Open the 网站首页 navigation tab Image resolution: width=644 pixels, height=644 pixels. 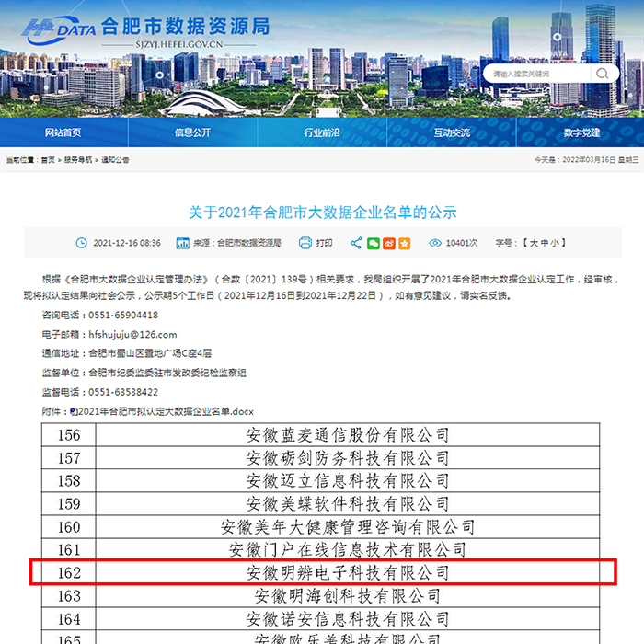[x=63, y=132]
